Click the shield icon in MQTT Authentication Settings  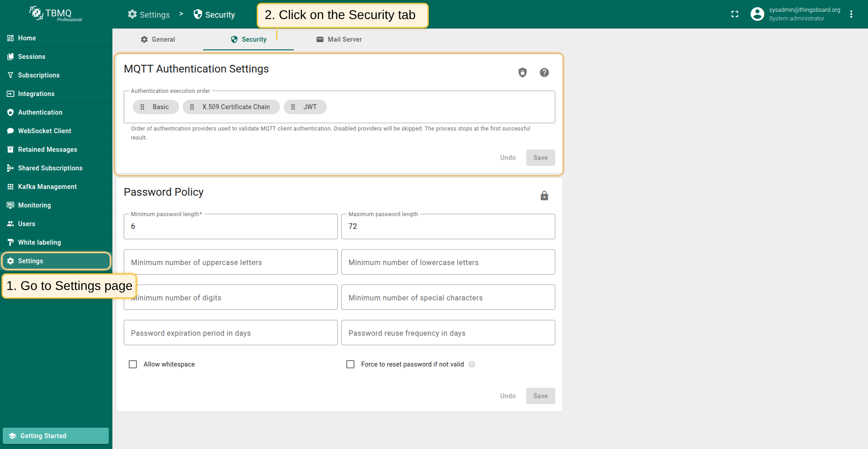523,72
